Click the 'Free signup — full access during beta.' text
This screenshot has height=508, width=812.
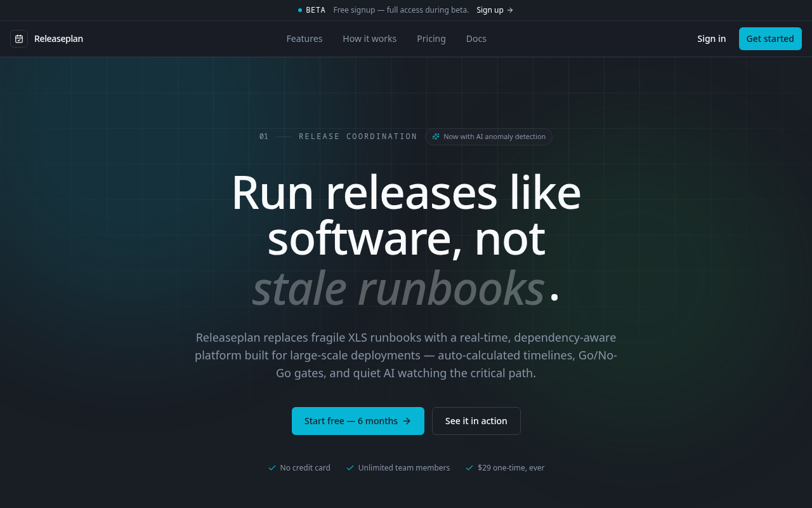(401, 10)
